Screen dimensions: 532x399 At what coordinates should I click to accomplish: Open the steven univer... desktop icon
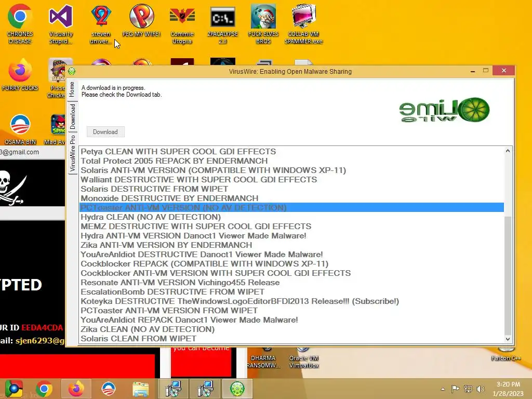[x=101, y=24]
